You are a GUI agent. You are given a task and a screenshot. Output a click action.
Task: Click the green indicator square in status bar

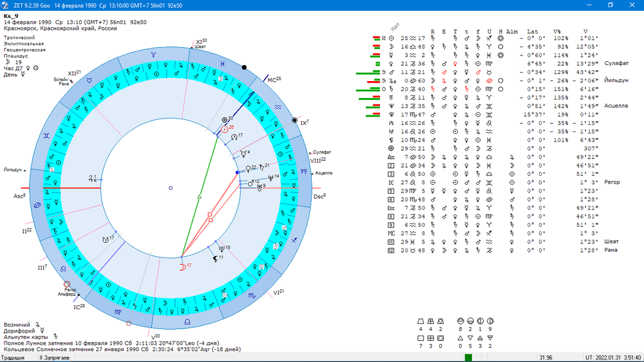[468, 357]
